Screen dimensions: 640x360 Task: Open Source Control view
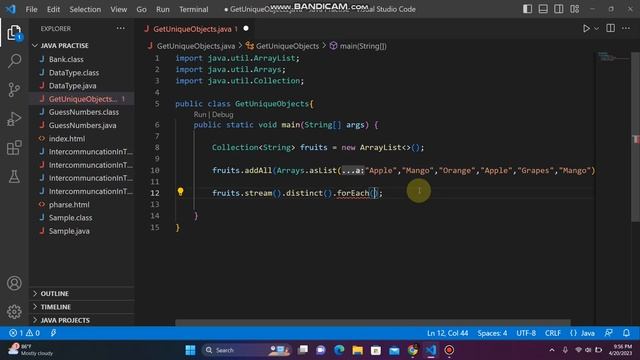(x=14, y=89)
